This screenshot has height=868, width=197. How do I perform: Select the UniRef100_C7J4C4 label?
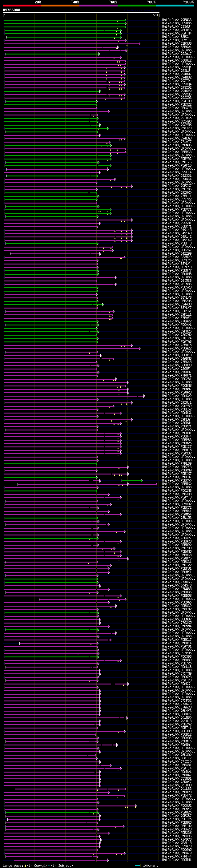[x=177, y=179]
